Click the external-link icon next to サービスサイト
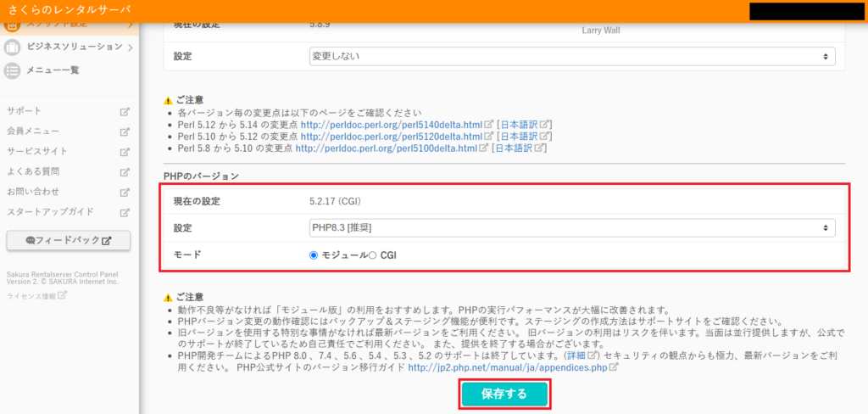This screenshot has width=868, height=414. pyautogui.click(x=125, y=152)
